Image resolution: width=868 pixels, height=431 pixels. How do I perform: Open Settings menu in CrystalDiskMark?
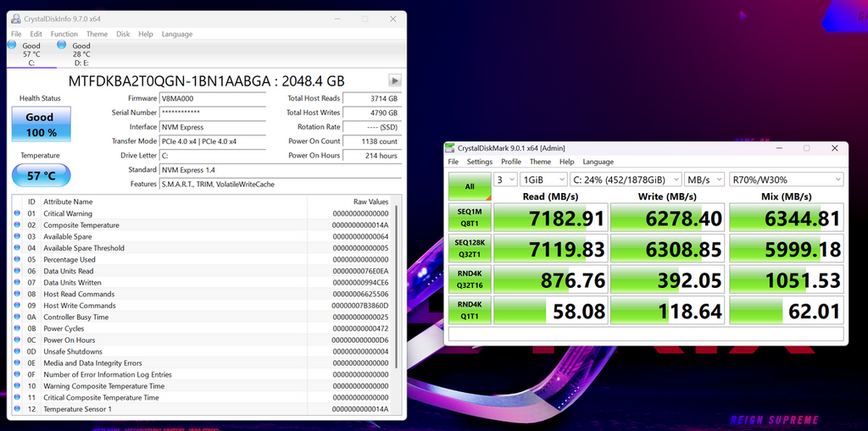[480, 162]
